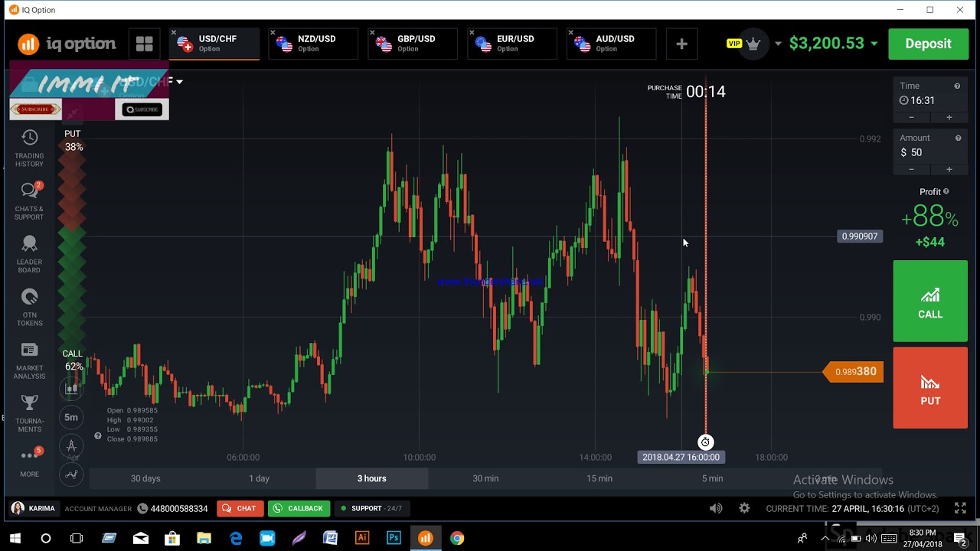
Task: Close the NZD/USD tab
Action: 273,33
